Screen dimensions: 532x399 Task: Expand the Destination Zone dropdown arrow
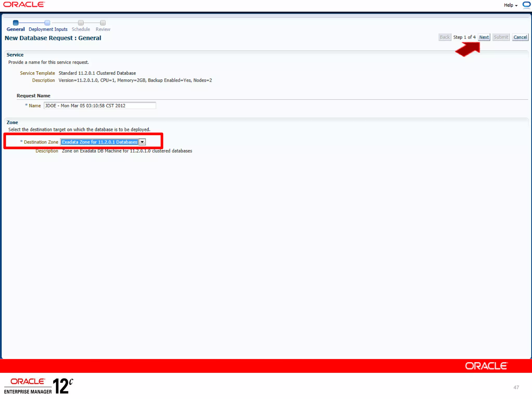pyautogui.click(x=142, y=142)
